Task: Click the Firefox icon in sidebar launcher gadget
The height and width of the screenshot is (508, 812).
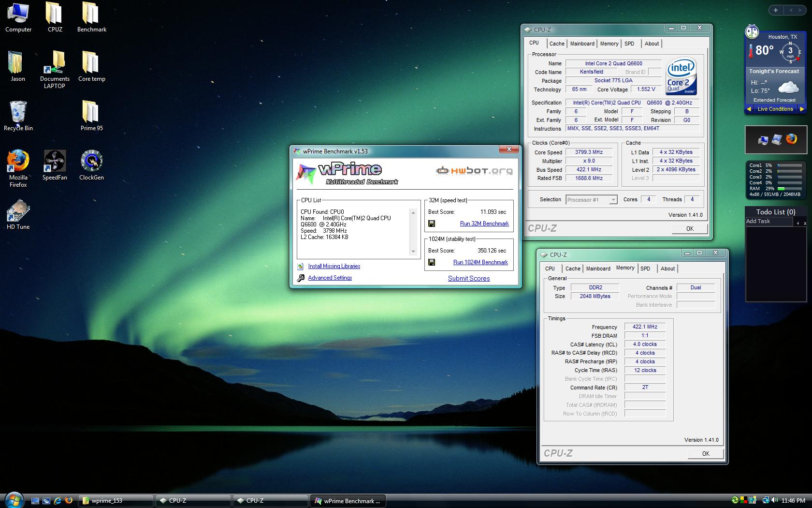Action: [791, 139]
